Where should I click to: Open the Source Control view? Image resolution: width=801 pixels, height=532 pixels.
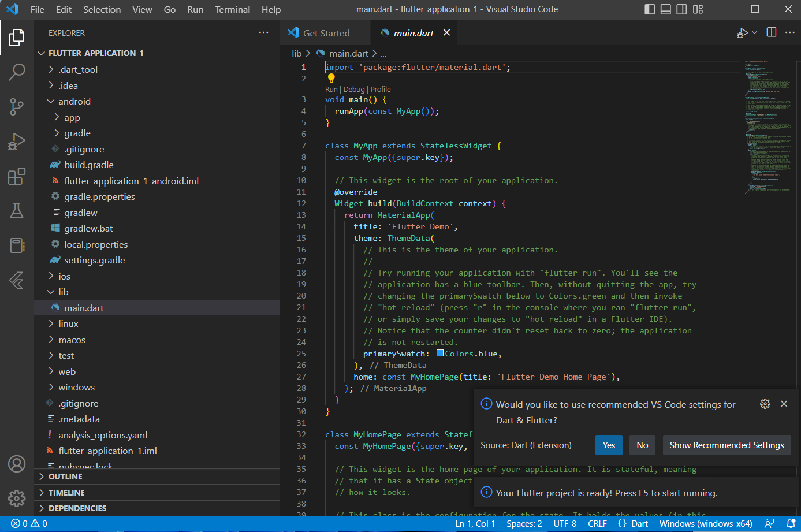(17, 106)
